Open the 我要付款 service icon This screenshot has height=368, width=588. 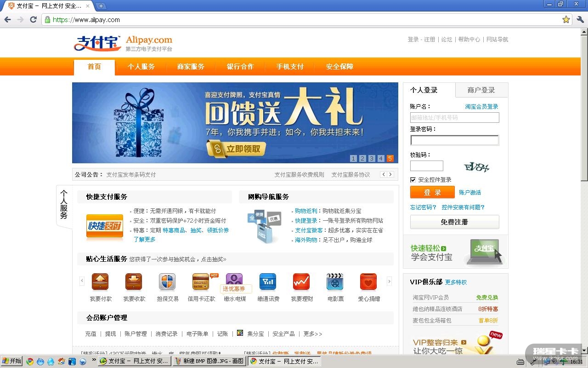pos(100,282)
